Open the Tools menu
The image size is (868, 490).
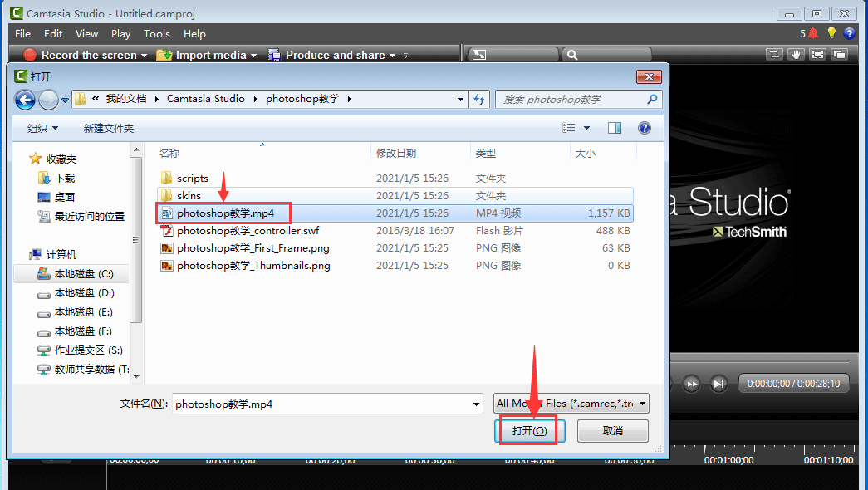pos(158,34)
